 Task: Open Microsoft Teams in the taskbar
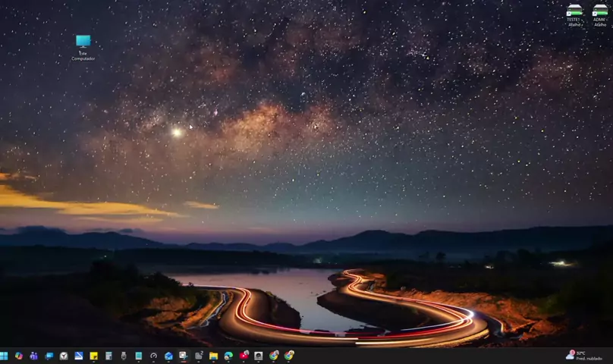(33, 356)
